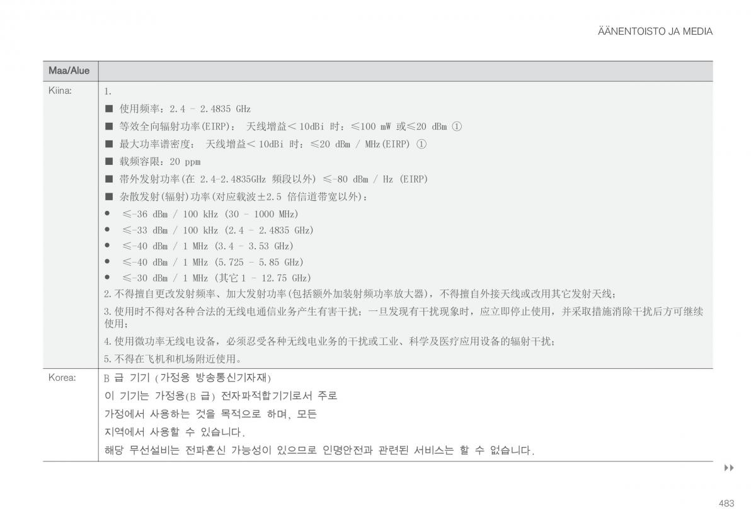The height and width of the screenshot is (532, 756).
Task: Click the Korean line 'B 급 기기 (가정용 방송통신기자재)'
Action: pos(187,378)
